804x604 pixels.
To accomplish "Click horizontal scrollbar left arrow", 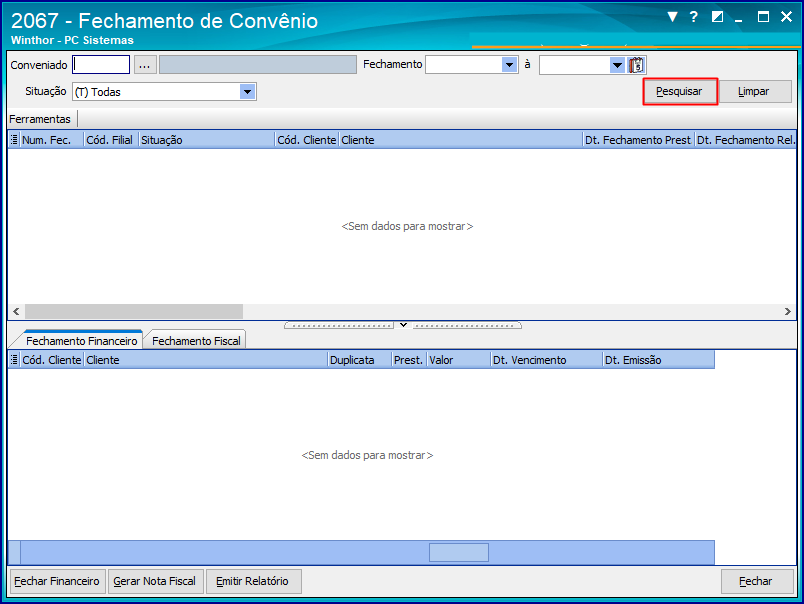I will click(x=16, y=311).
